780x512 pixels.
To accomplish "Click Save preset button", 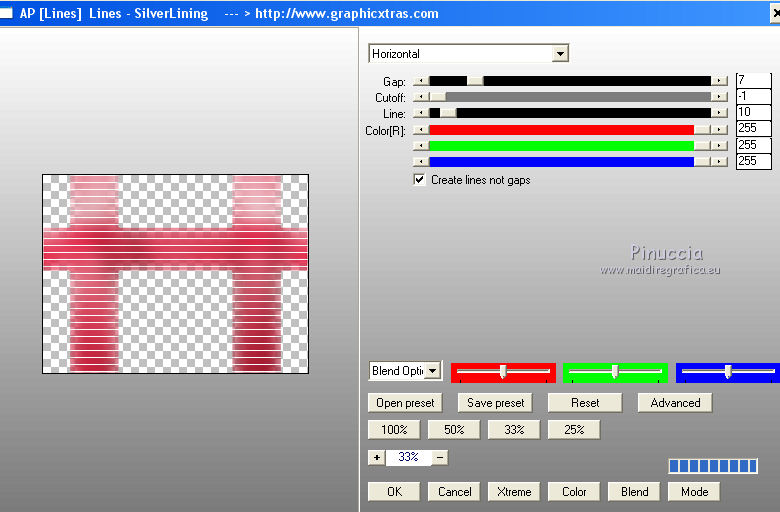I will [x=495, y=403].
